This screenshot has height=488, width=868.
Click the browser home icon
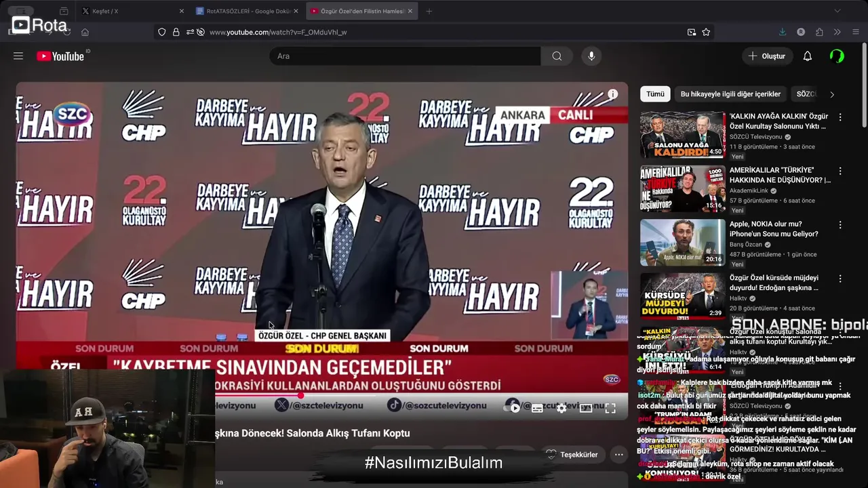click(85, 32)
